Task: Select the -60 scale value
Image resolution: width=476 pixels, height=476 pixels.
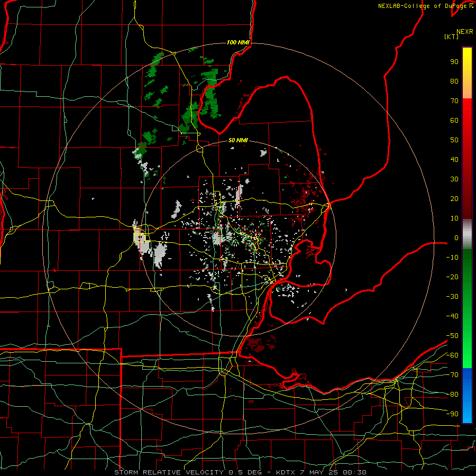Action: tap(452, 355)
